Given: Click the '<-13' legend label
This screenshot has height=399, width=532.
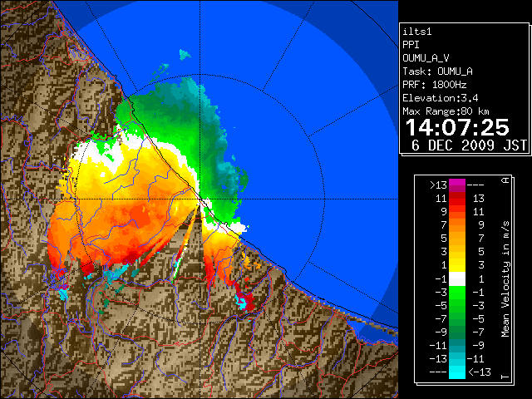Looking at the screenshot, I should [479, 372].
